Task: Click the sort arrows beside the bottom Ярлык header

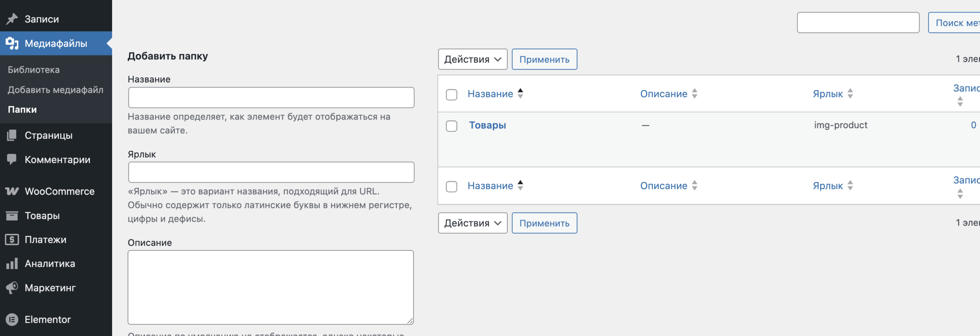Action: tap(850, 185)
